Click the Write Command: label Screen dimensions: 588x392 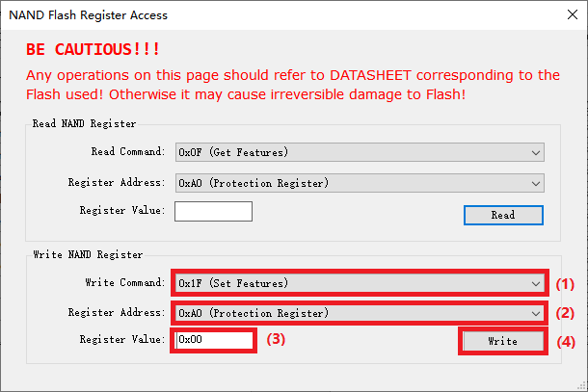pyautogui.click(x=125, y=283)
